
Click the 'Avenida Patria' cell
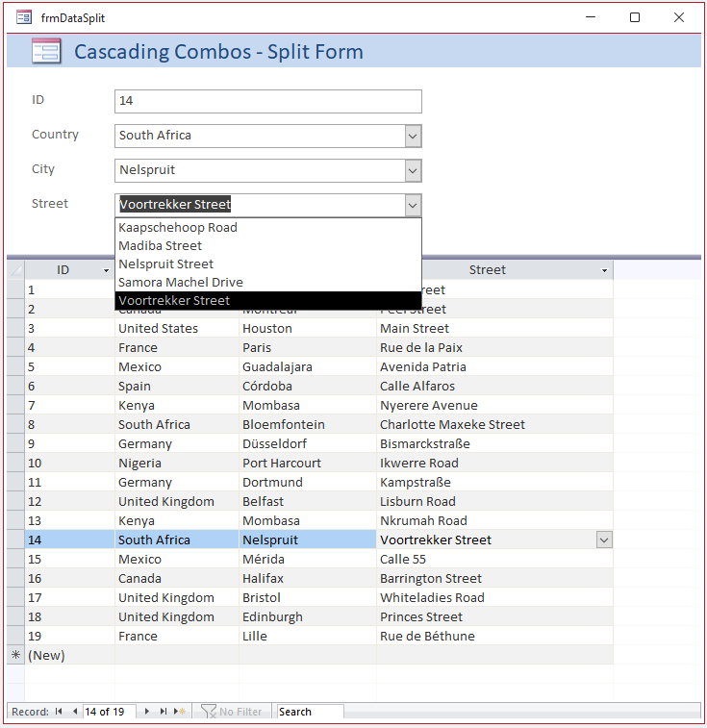click(494, 366)
